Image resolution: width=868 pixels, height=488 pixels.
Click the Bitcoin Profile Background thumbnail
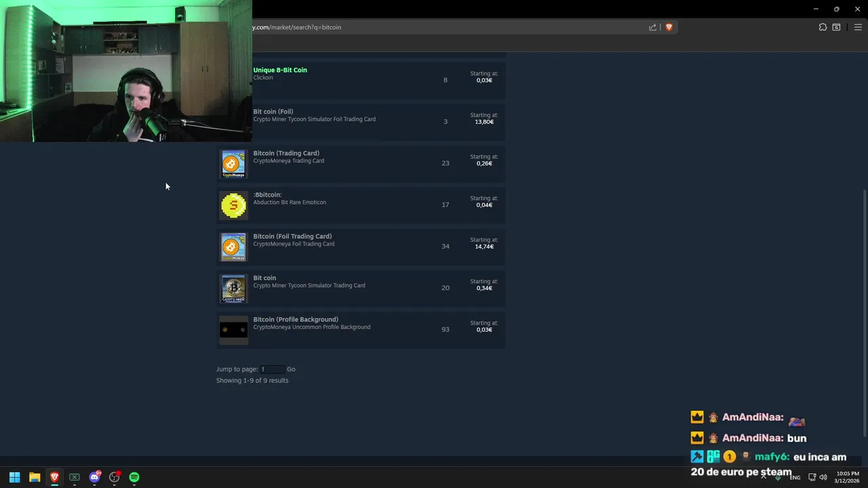point(233,330)
